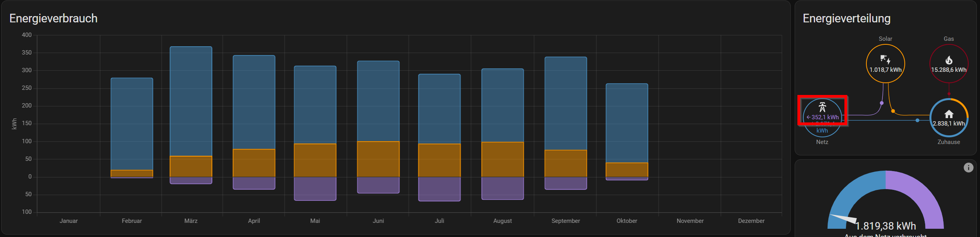The height and width of the screenshot is (237, 980).
Task: Select the blue Juni grid consumption bar
Action: [378, 101]
